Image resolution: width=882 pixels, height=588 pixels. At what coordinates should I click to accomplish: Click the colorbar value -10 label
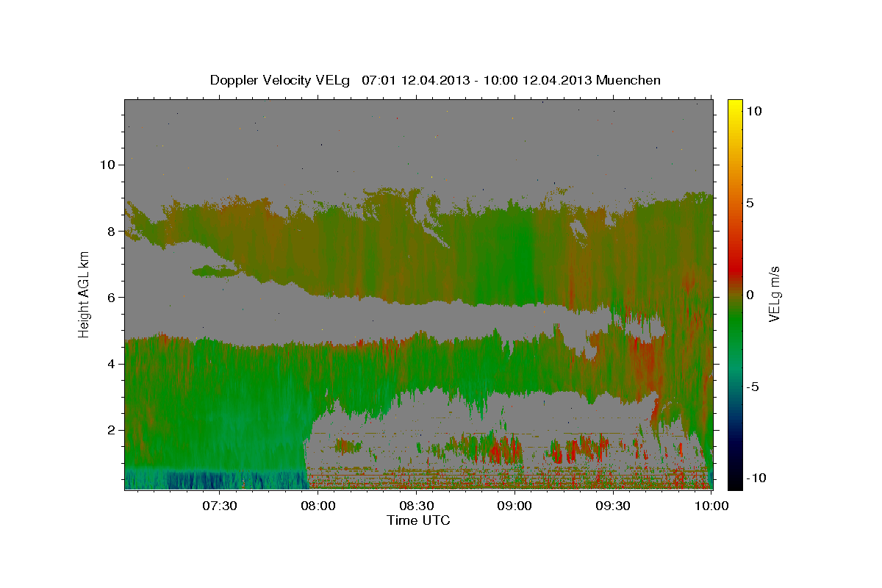tap(756, 478)
